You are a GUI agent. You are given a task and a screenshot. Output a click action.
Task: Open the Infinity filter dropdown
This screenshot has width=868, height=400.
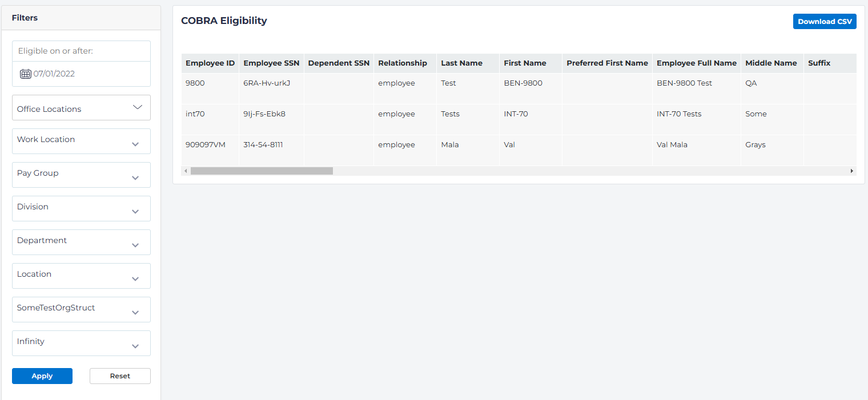point(135,346)
